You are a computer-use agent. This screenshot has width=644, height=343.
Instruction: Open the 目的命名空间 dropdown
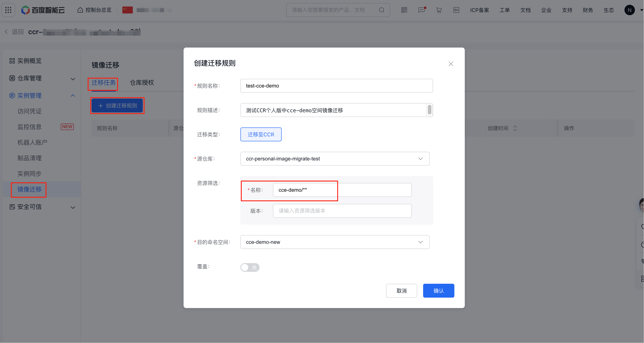pos(335,242)
